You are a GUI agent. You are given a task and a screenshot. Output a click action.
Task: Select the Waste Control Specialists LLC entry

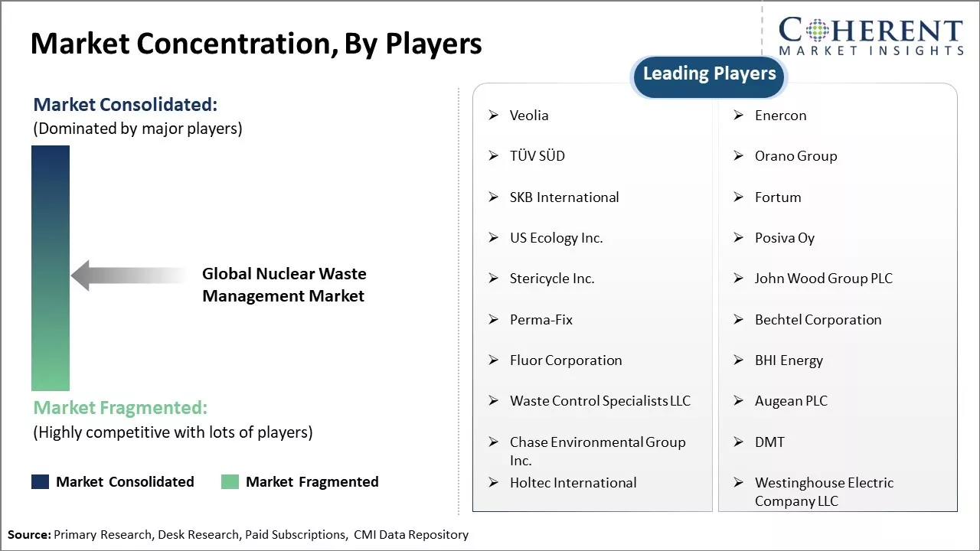point(599,401)
